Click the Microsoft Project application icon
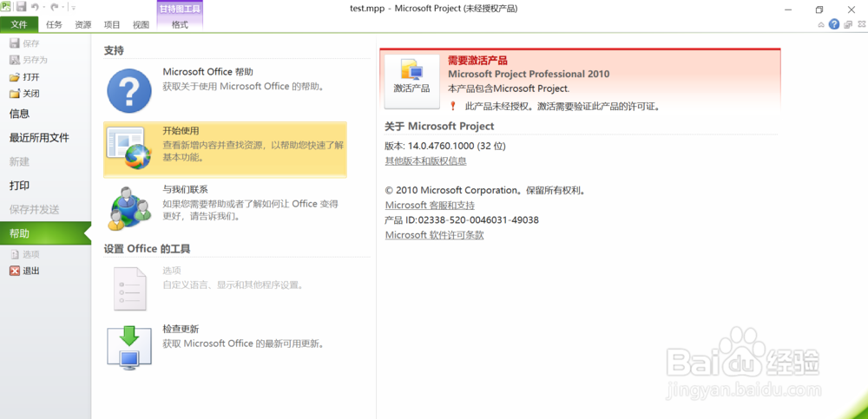868x419 pixels. pos(5,7)
